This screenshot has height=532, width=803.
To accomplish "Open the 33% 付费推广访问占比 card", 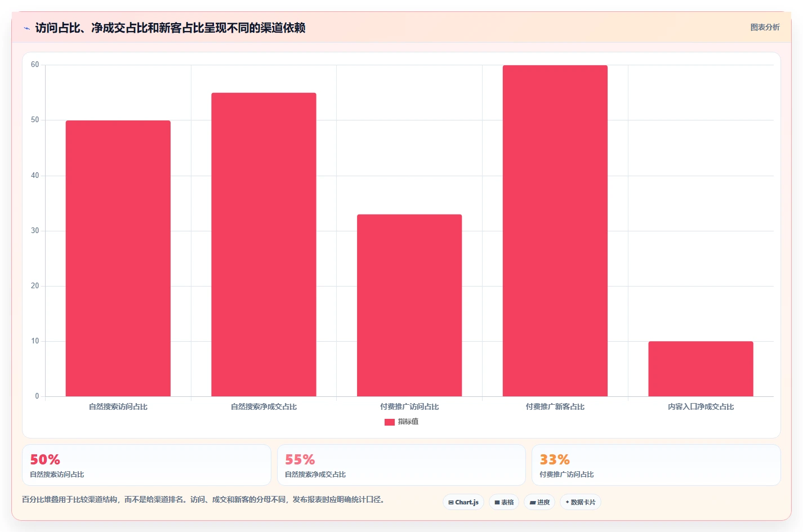I will [656, 465].
